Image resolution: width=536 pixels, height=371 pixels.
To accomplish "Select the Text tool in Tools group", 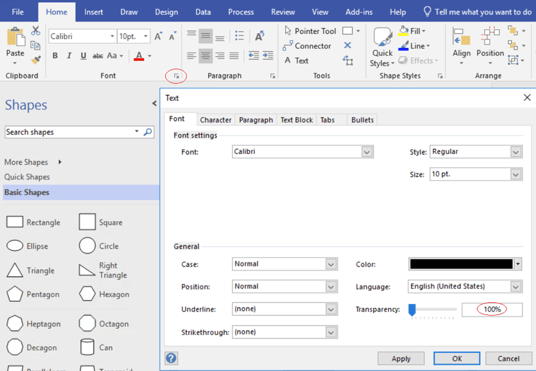I will pos(297,61).
